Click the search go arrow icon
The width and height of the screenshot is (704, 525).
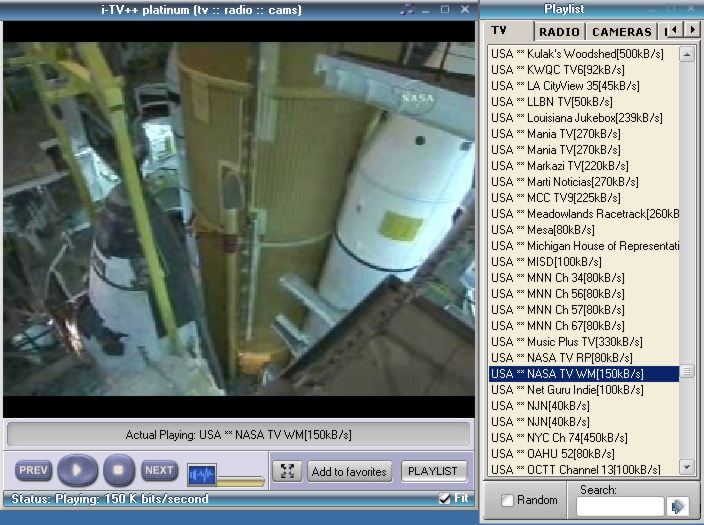coord(678,507)
